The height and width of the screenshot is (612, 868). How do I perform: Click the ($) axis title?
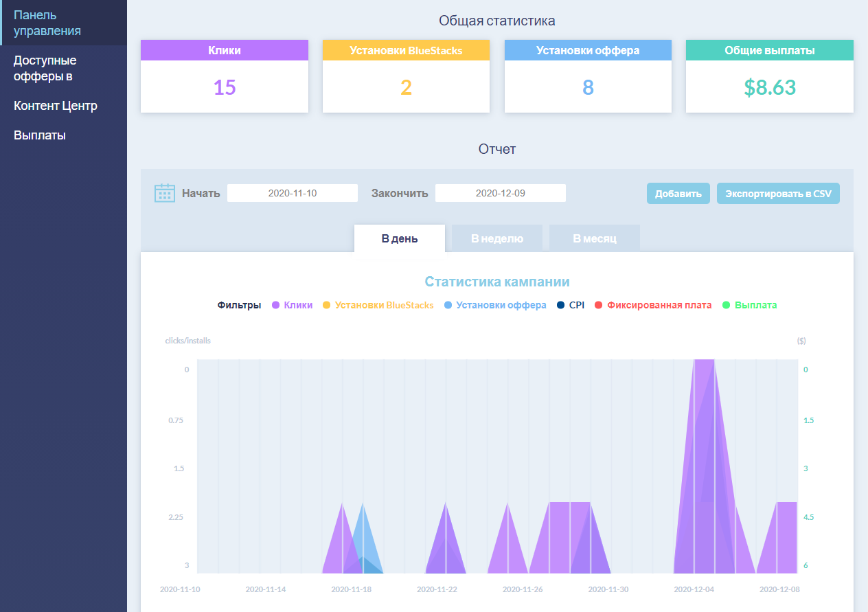[801, 341]
